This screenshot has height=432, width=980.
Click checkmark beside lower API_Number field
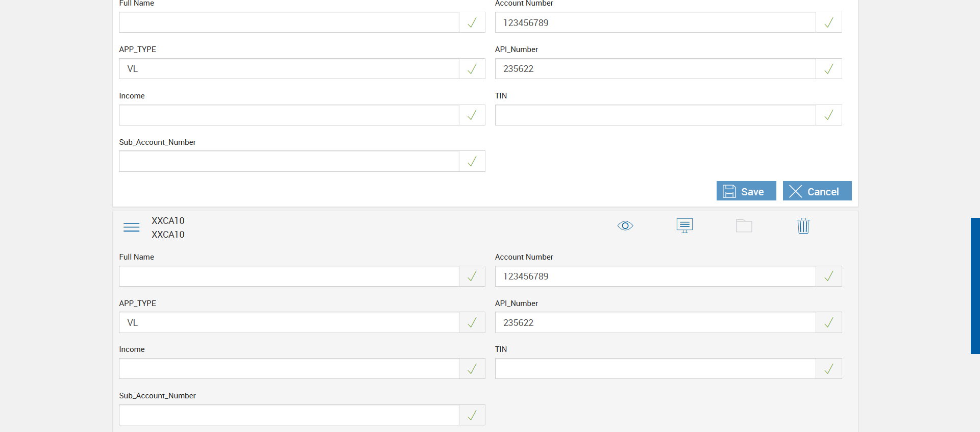828,322
